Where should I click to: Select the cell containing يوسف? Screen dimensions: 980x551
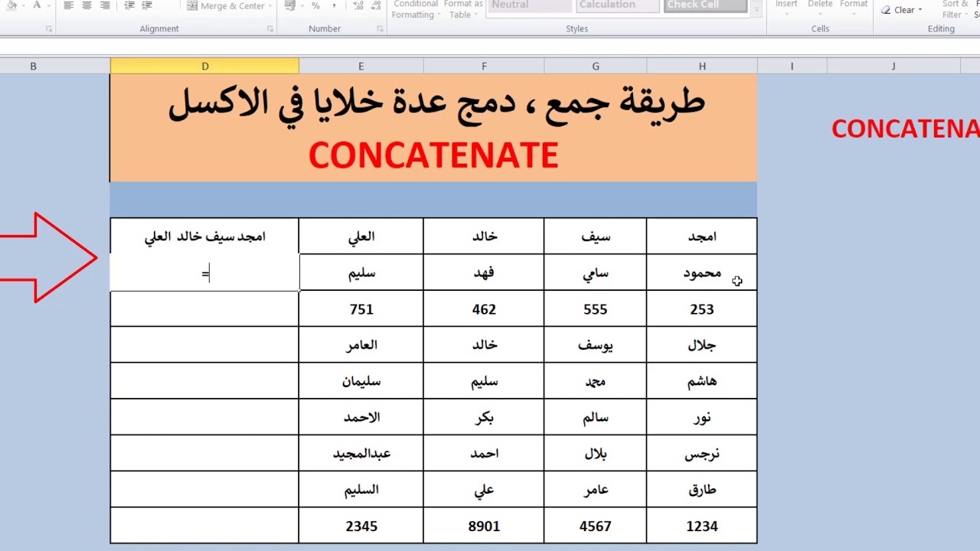point(595,344)
